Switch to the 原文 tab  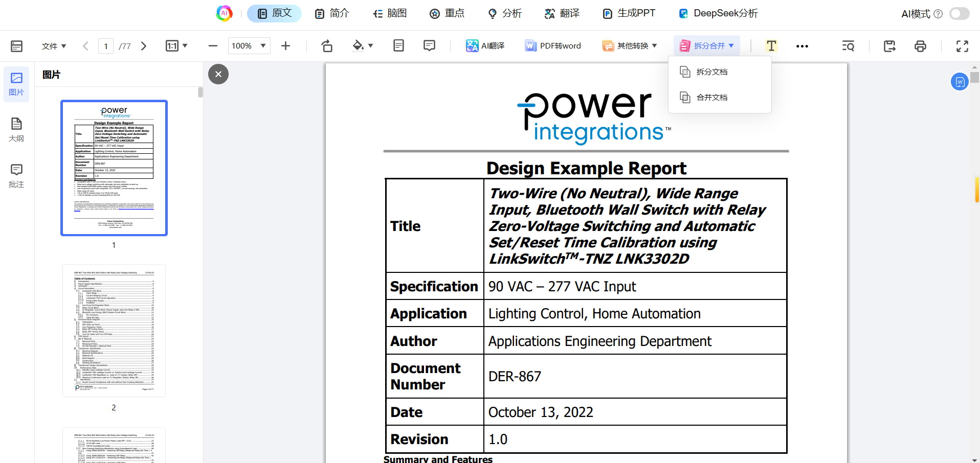click(274, 13)
